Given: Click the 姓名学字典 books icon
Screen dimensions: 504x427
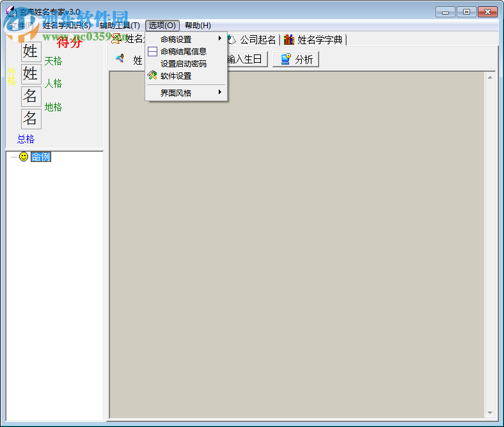Looking at the screenshot, I should pyautogui.click(x=288, y=40).
